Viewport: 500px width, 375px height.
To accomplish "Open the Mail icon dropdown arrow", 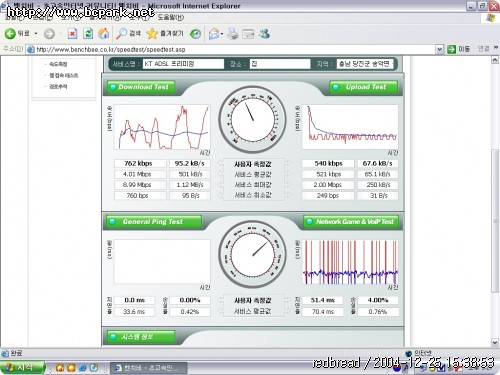I will [222, 34].
